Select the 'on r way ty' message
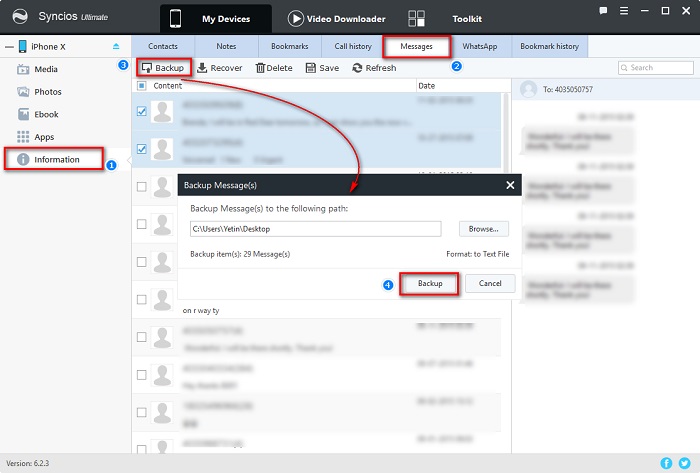The image size is (700, 473). point(201,311)
